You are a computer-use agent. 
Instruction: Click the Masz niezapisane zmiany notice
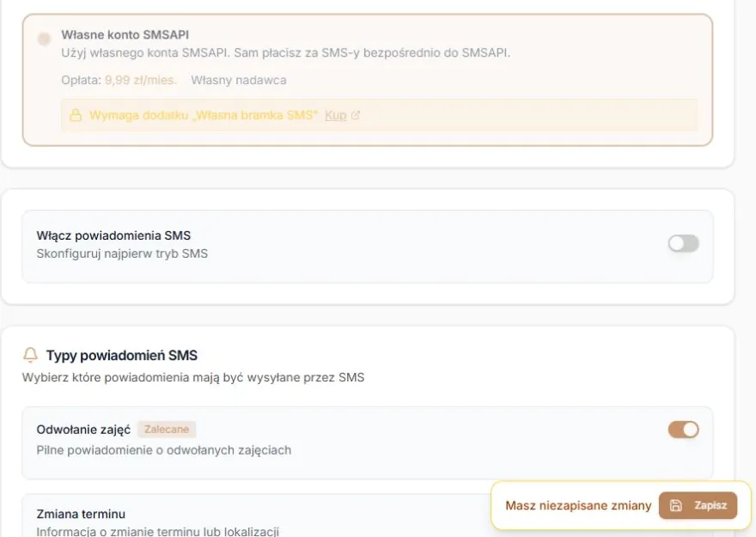pyautogui.click(x=578, y=506)
